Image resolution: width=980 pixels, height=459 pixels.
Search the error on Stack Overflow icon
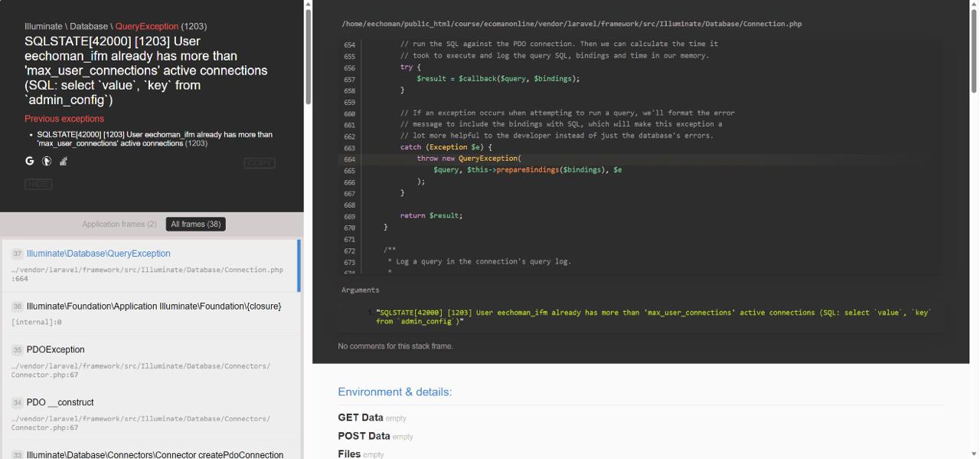(x=64, y=161)
